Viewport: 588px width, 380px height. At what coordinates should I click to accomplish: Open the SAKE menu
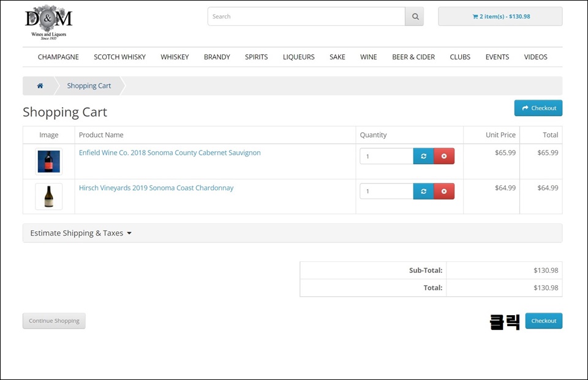point(337,57)
